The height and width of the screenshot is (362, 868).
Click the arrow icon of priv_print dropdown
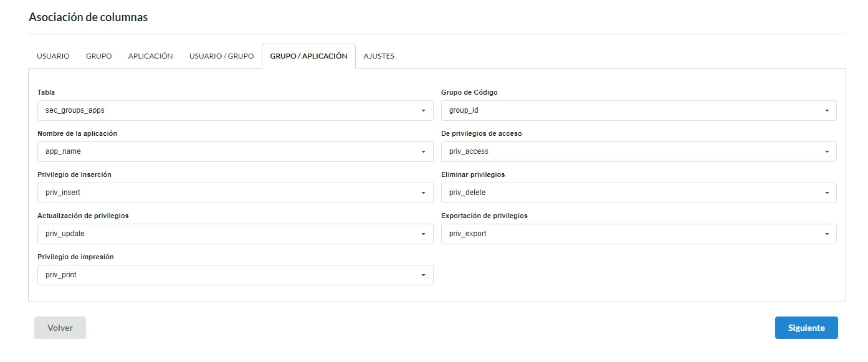423,275
